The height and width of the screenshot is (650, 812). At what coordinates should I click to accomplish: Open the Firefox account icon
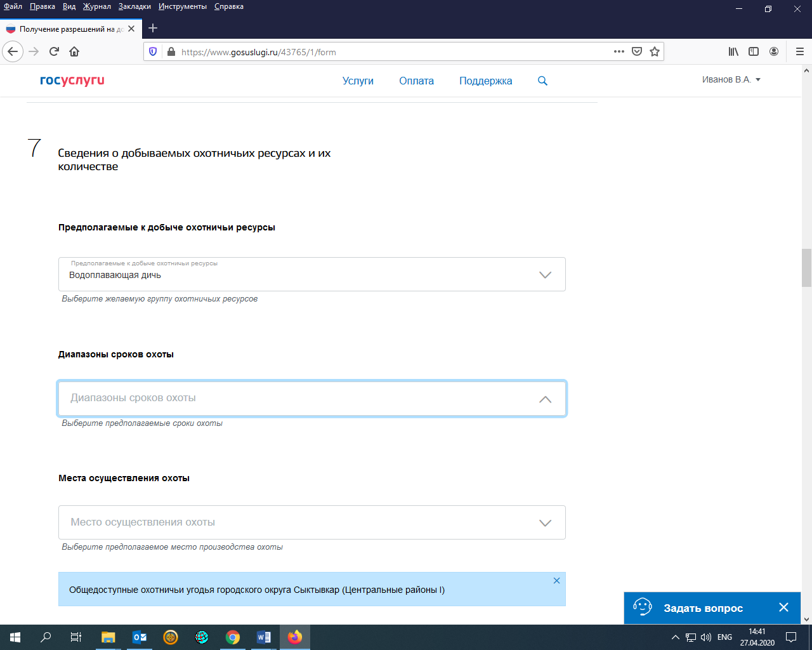pyautogui.click(x=774, y=52)
